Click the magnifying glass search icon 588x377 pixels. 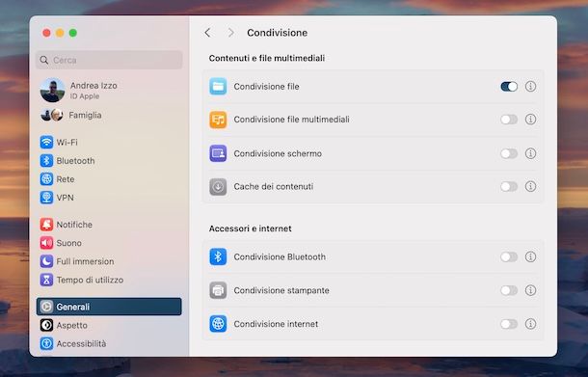pyautogui.click(x=44, y=60)
